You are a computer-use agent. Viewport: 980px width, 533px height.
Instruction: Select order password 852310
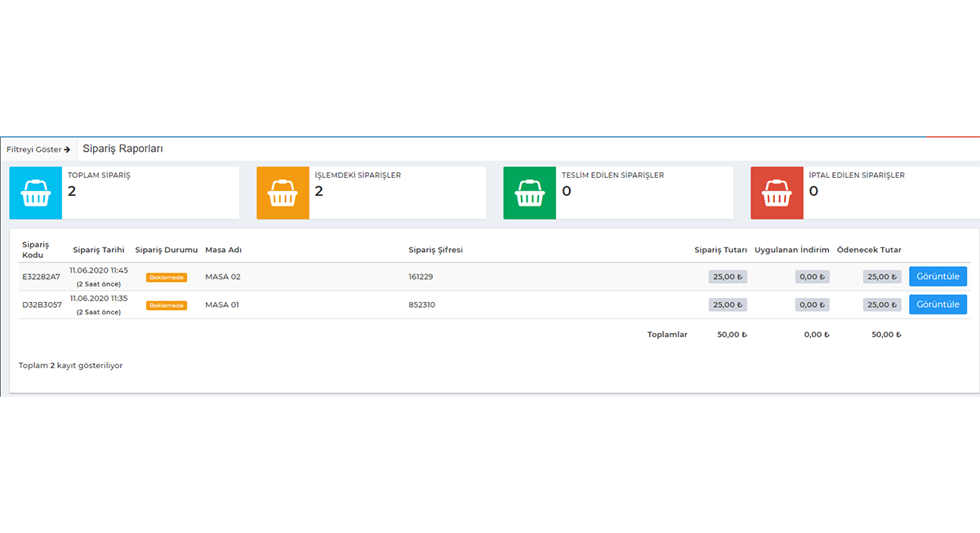coord(421,304)
